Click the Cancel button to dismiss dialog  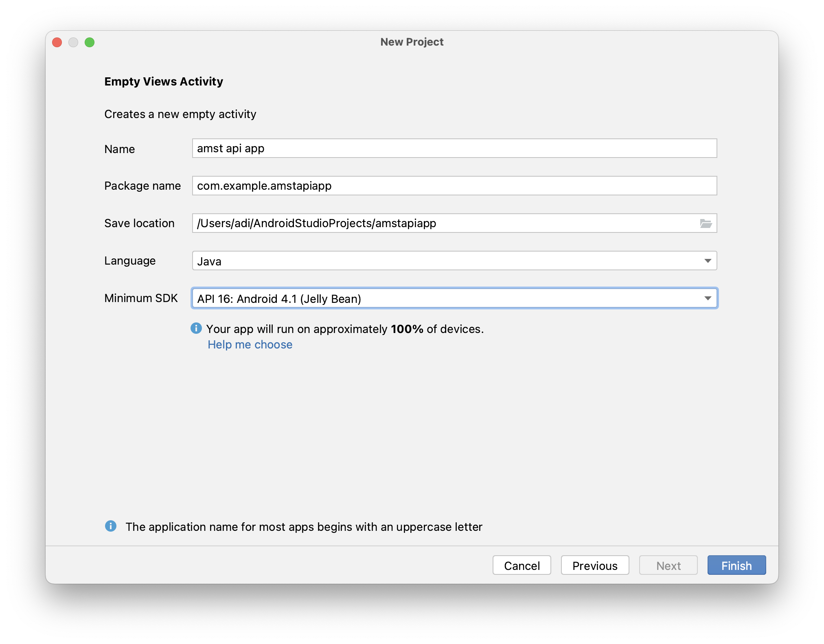[522, 565]
